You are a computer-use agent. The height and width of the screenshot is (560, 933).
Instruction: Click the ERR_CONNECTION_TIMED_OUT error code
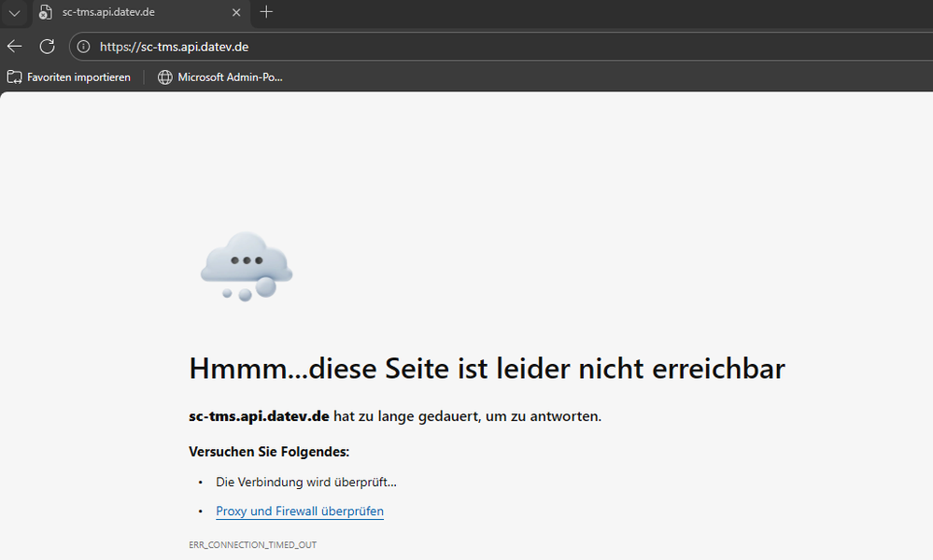pos(252,544)
